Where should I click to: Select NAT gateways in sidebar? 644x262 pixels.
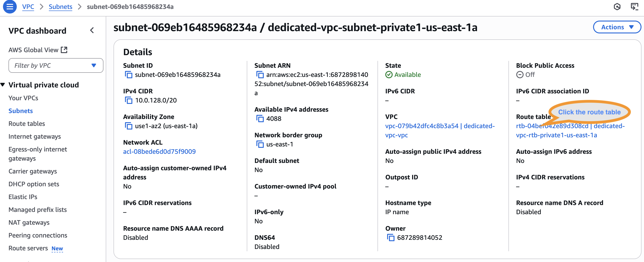pyautogui.click(x=29, y=222)
